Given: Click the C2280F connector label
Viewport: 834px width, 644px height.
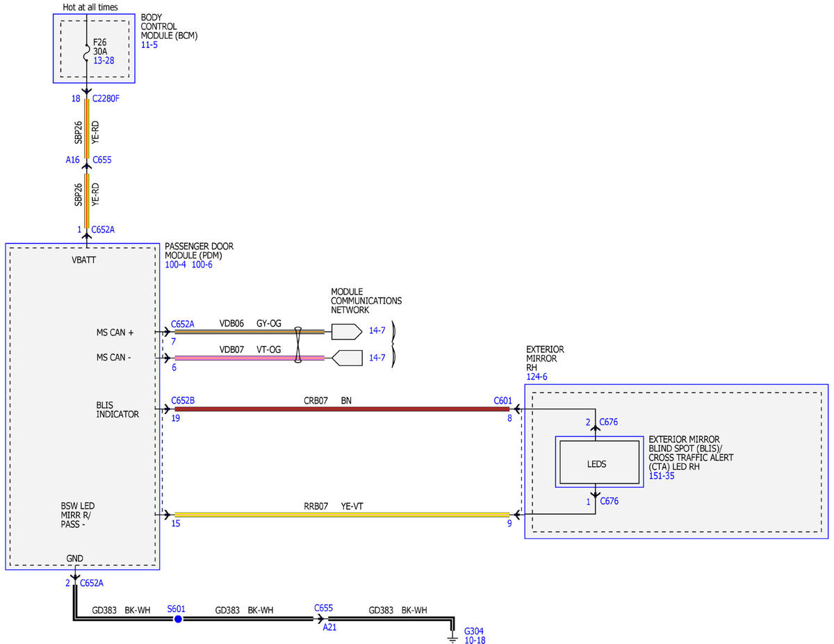Looking at the screenshot, I should point(106,99).
